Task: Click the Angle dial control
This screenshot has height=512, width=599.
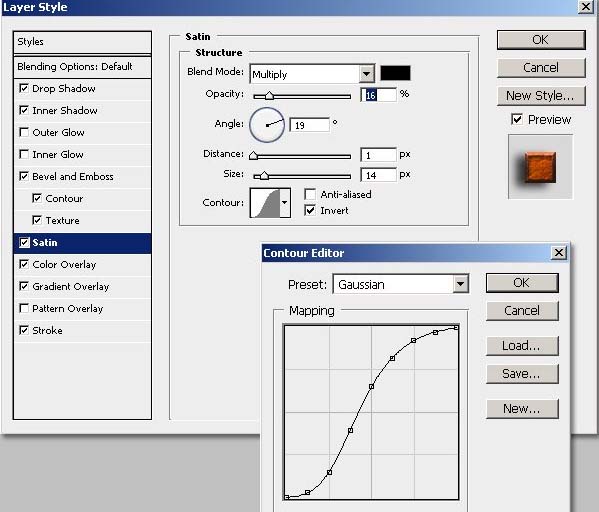Action: click(267, 125)
